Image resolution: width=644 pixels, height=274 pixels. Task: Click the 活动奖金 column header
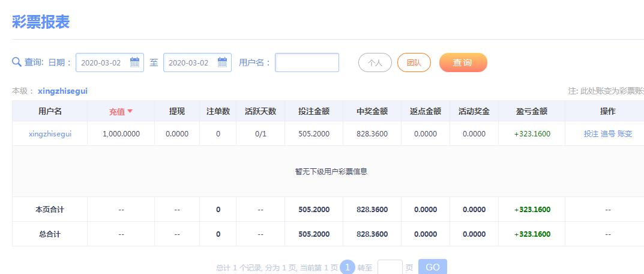[x=474, y=111]
